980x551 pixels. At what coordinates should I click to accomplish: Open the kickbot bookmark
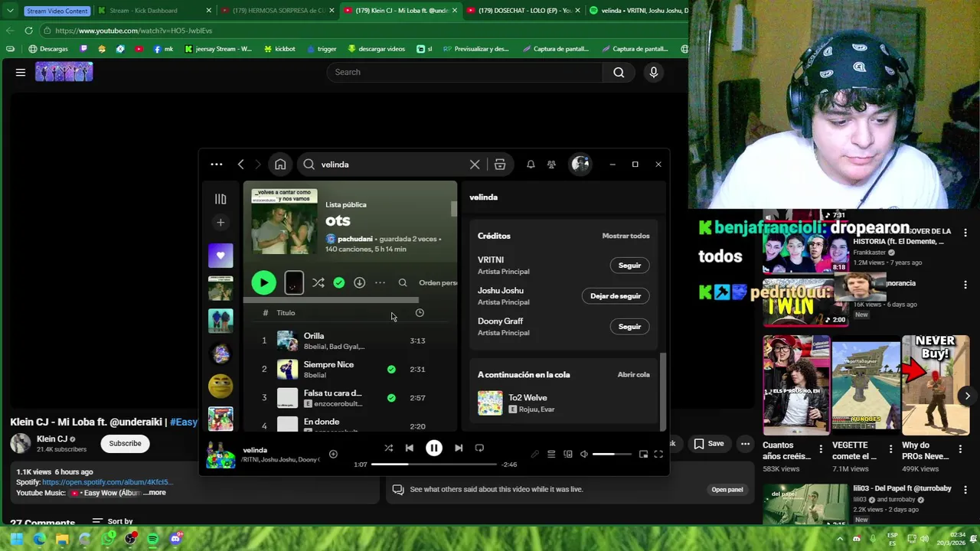pos(279,49)
